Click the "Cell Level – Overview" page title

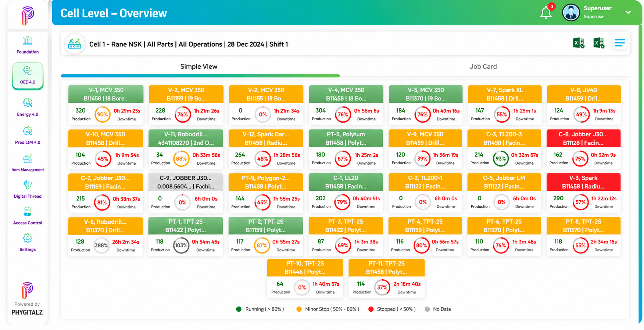(x=114, y=13)
